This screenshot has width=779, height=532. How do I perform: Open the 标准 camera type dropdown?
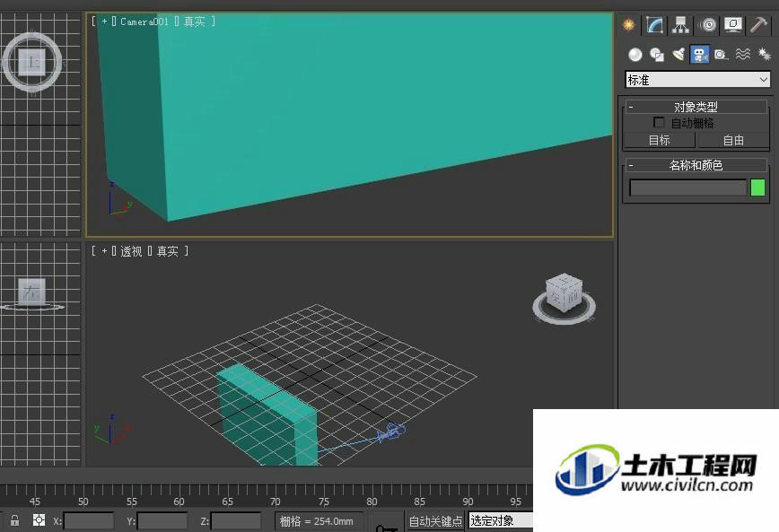pyautogui.click(x=697, y=80)
